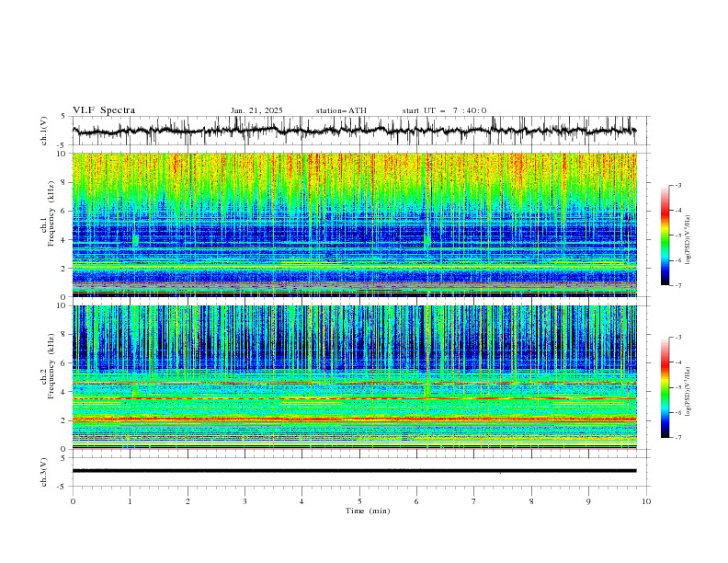
Task: Select the "Jan. 21, 2025" date text
Action: click(x=256, y=110)
